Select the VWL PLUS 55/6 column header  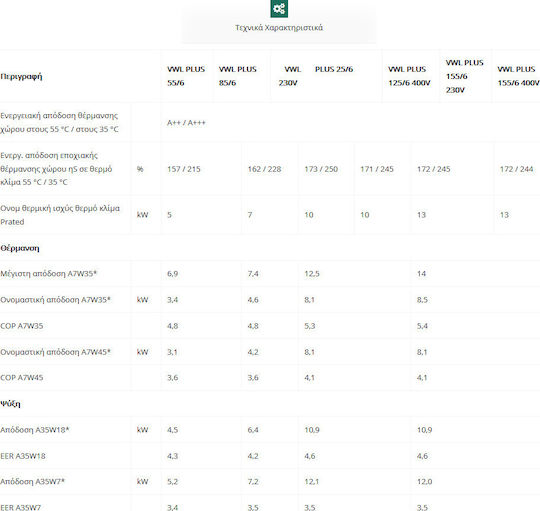(186, 76)
